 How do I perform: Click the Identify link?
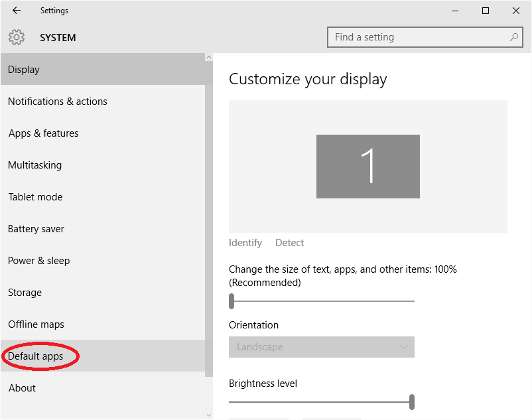(245, 243)
